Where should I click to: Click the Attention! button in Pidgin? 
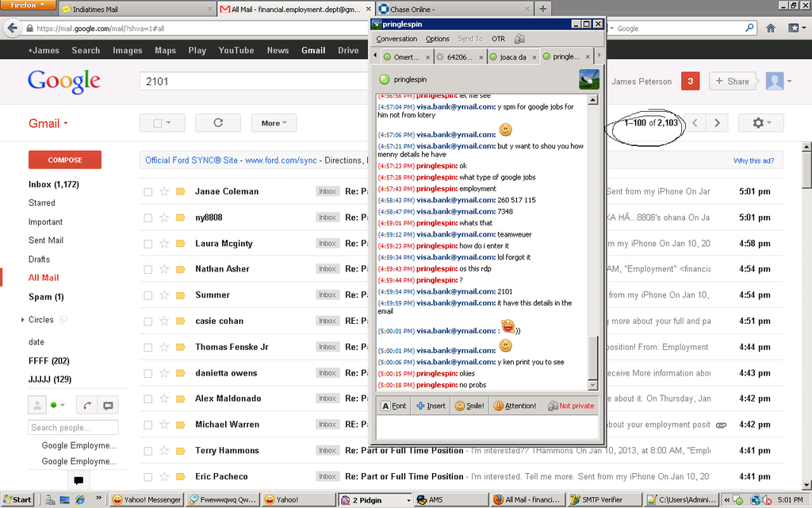tap(515, 406)
